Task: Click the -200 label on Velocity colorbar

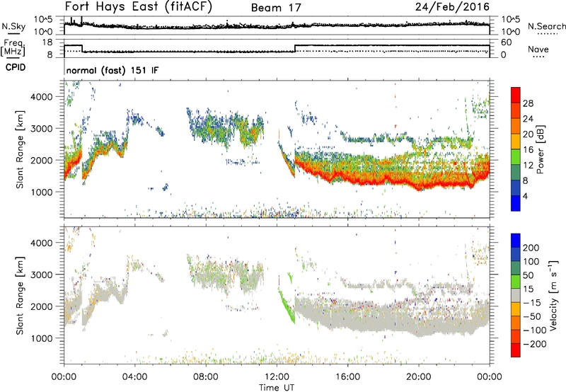Action: coord(535,344)
